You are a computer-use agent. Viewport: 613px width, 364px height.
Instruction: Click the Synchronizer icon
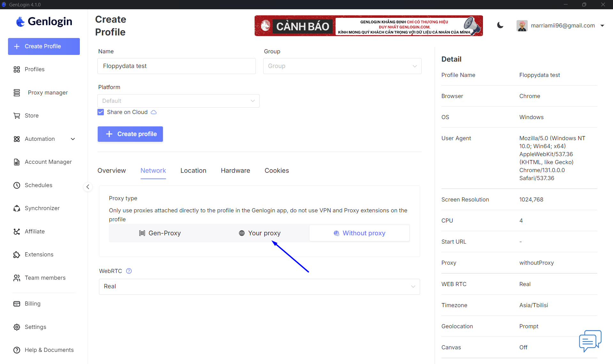click(17, 208)
